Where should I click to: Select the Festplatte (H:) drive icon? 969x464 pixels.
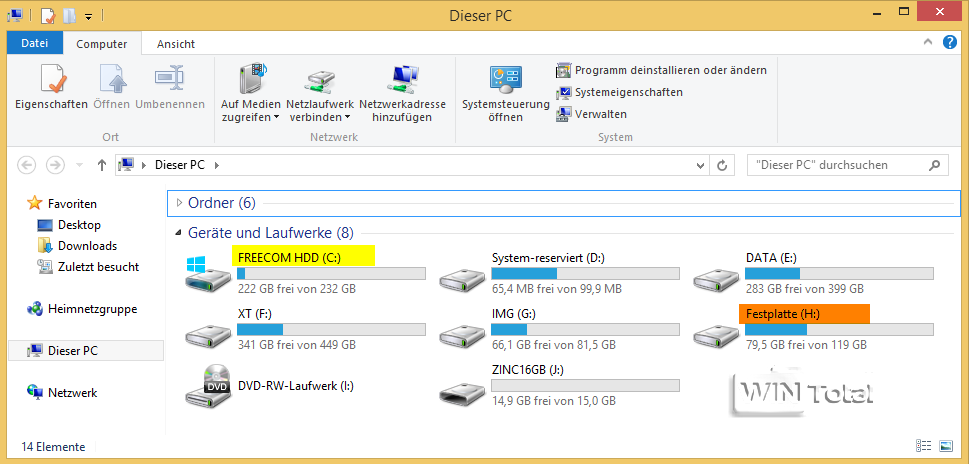click(x=716, y=336)
